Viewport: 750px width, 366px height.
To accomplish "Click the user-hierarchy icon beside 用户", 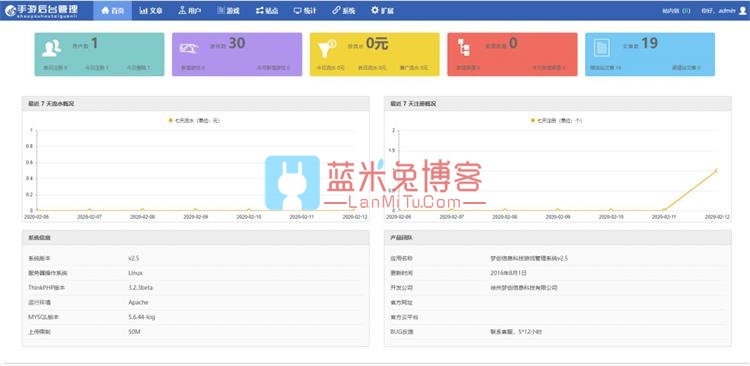I will pos(182,10).
